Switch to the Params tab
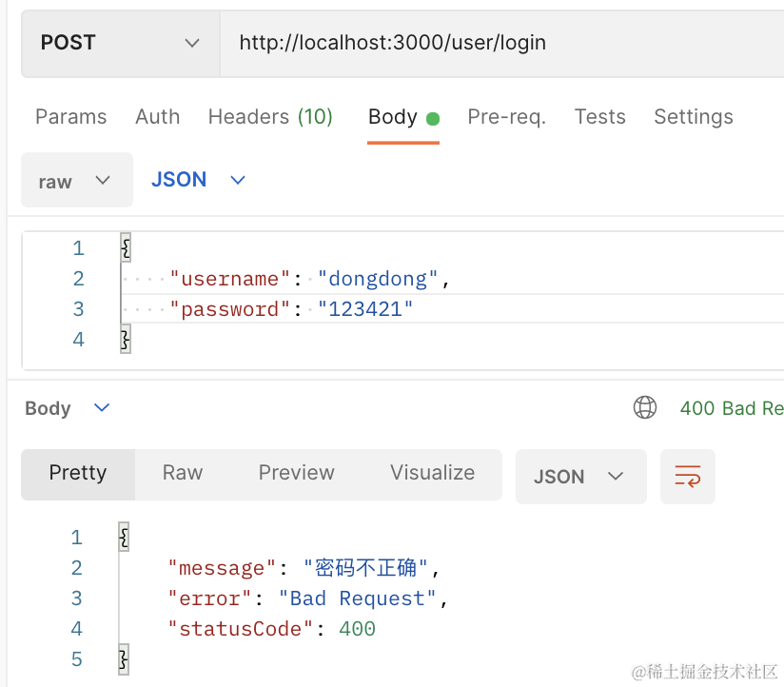Viewport: 784px width, 687px height. tap(70, 117)
